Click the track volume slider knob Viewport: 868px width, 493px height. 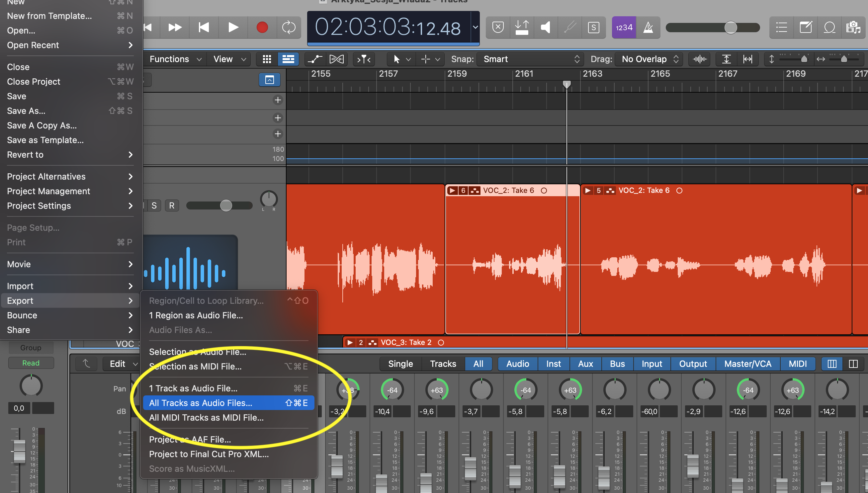226,205
